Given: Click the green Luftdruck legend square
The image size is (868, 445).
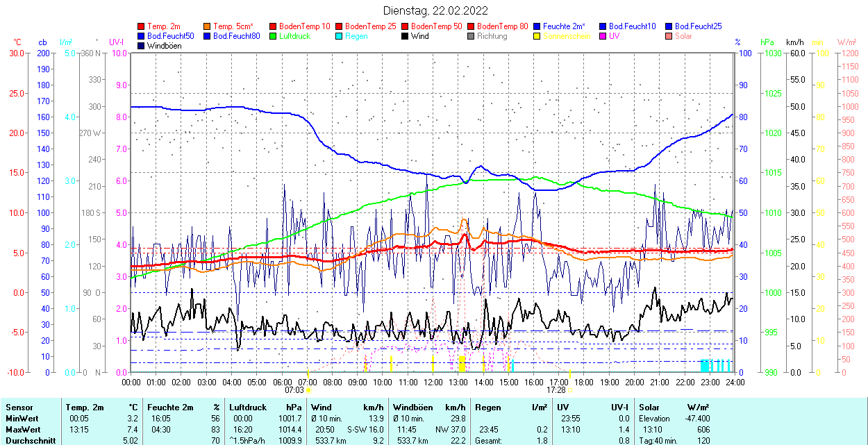Looking at the screenshot, I should point(273,36).
